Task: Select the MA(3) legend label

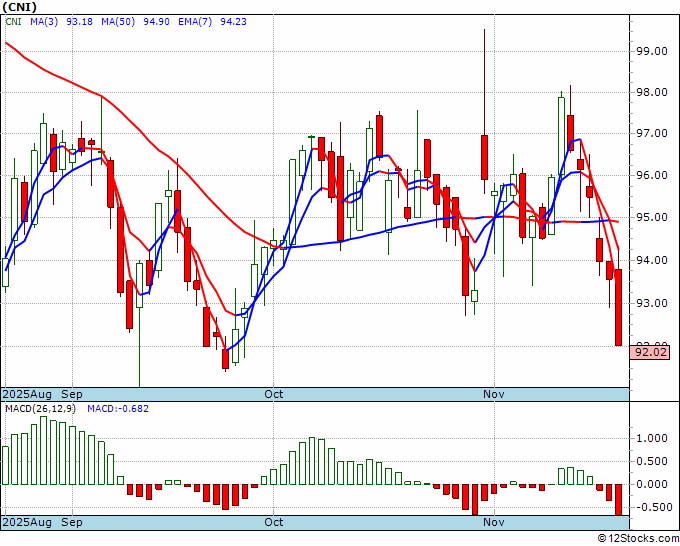Action: point(44,22)
